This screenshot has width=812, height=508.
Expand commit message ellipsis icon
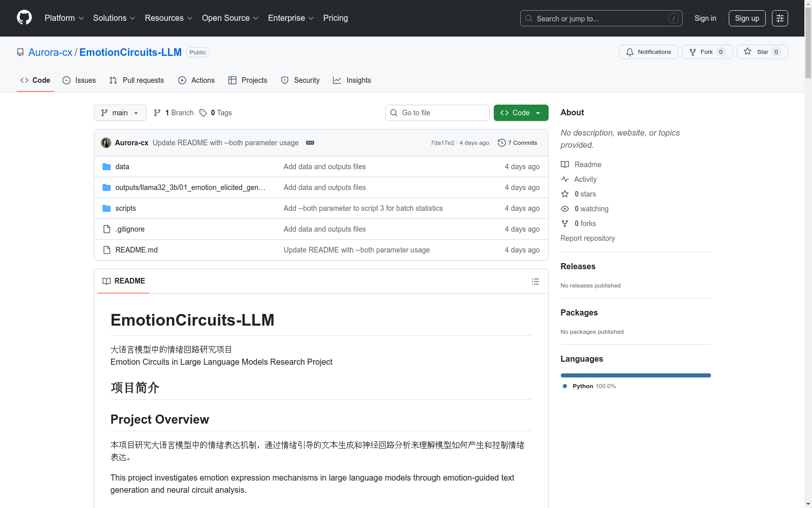(x=310, y=143)
